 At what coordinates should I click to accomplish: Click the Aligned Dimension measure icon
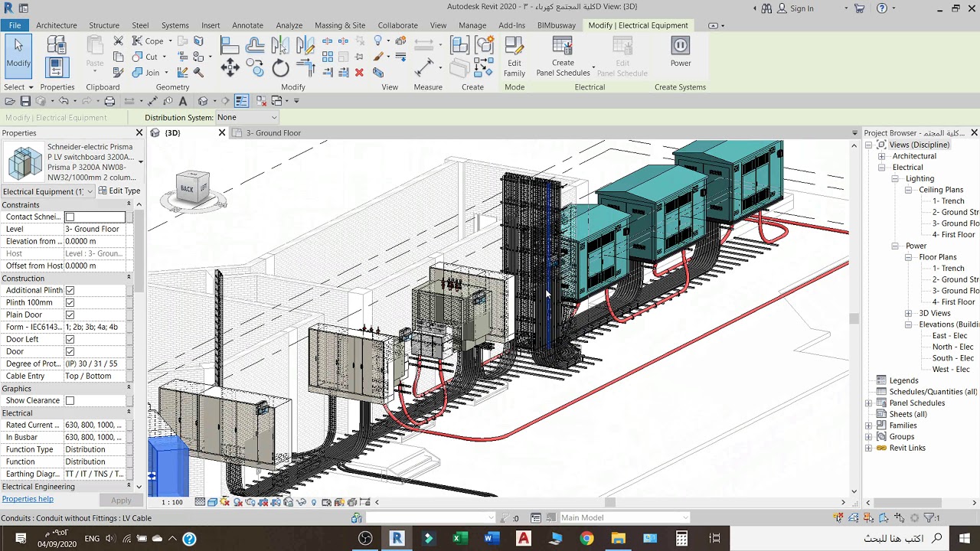423,69
